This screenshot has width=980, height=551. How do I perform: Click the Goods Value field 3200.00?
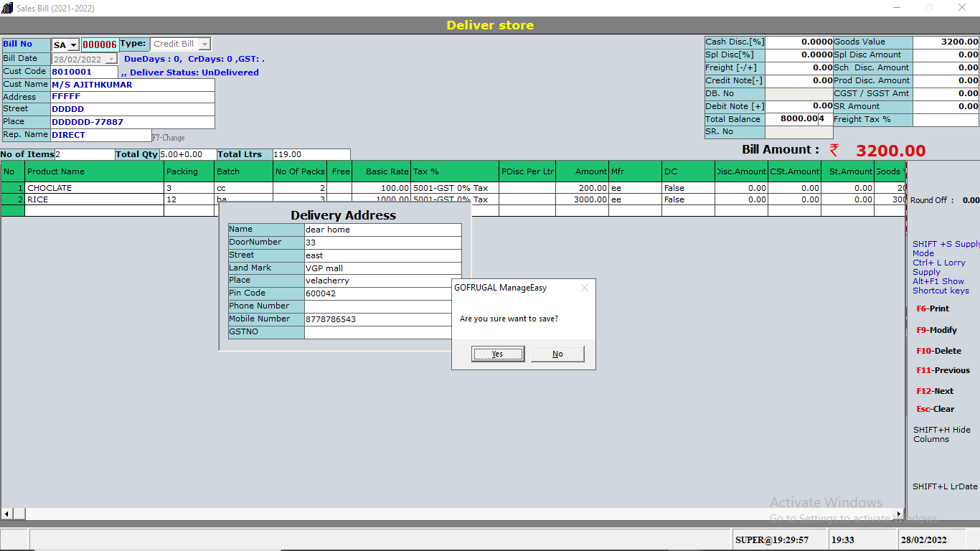[946, 42]
